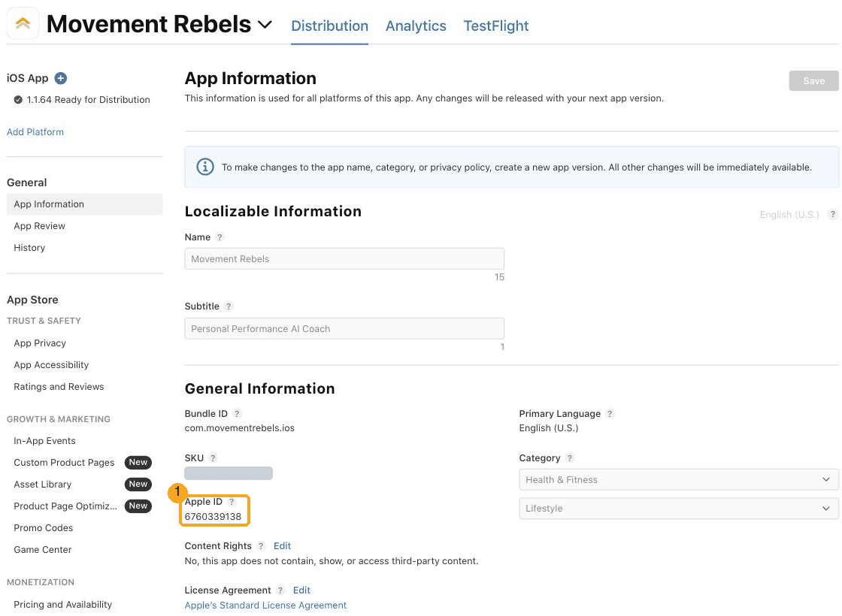
Task: Click the info icon in the blue notice banner
Action: point(205,167)
